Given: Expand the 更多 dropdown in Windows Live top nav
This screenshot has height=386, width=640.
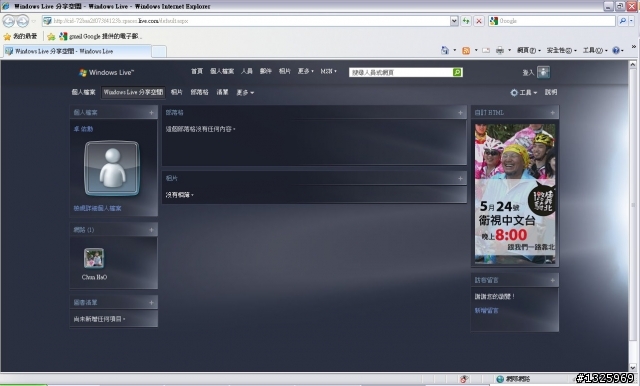Looking at the screenshot, I should pyautogui.click(x=305, y=71).
